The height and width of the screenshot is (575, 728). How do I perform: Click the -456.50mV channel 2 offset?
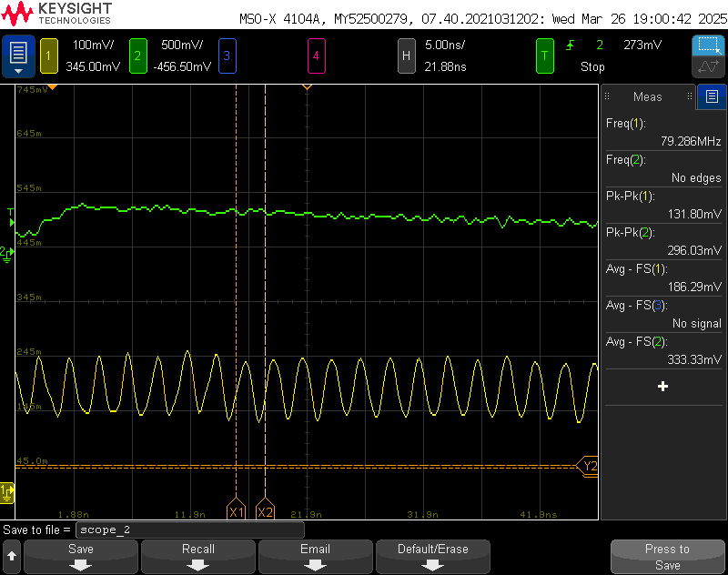click(x=182, y=66)
